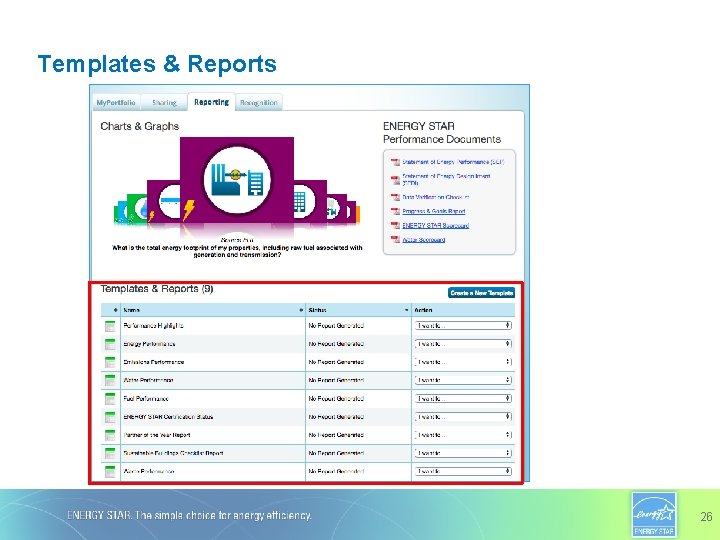Viewport: 720px width, 540px height.
Task: Open the I want to dropdown for Partner of the Year Report
Action: coord(463,435)
